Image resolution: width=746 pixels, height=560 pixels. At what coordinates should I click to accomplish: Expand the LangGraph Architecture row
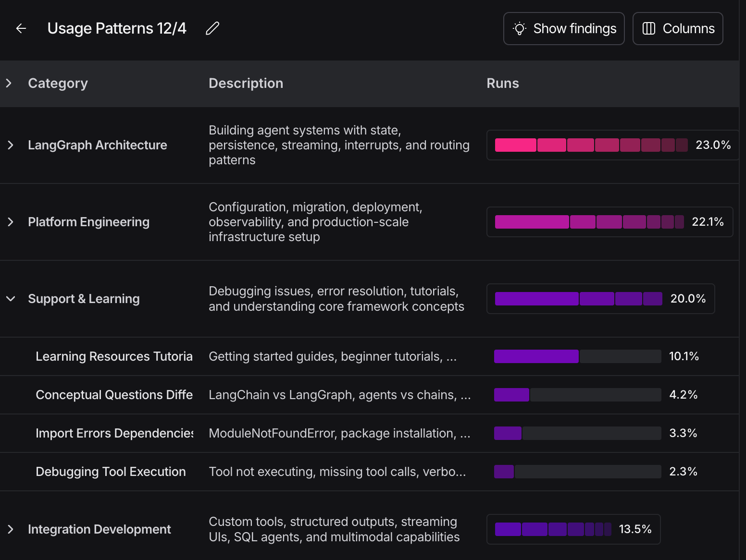click(x=11, y=145)
